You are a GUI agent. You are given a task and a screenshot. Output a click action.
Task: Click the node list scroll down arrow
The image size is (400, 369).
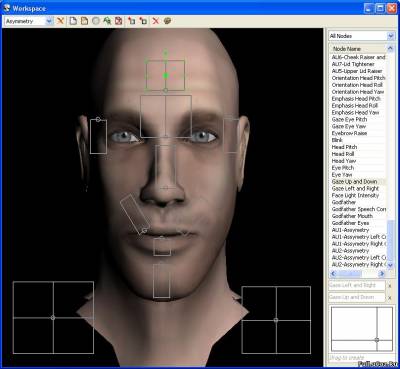(x=390, y=265)
